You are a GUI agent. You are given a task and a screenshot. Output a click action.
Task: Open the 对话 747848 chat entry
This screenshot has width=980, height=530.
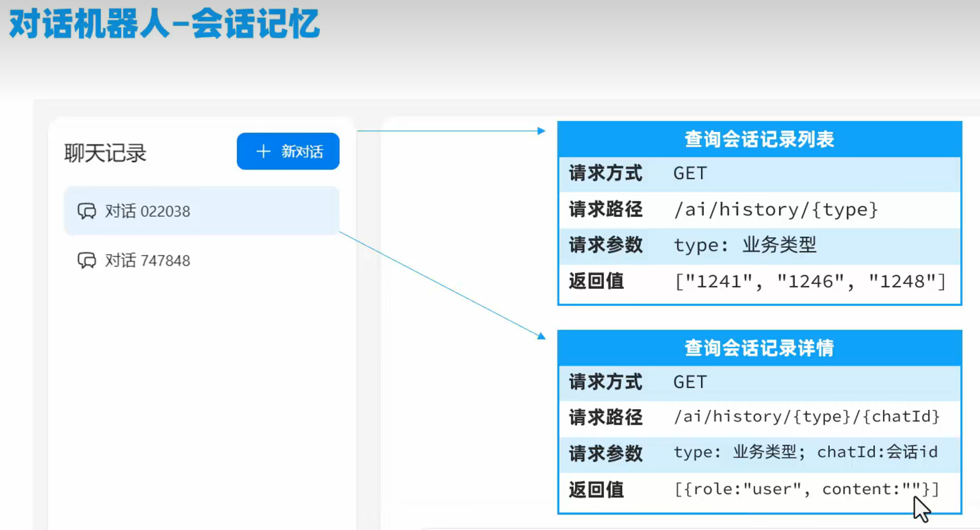(x=147, y=261)
